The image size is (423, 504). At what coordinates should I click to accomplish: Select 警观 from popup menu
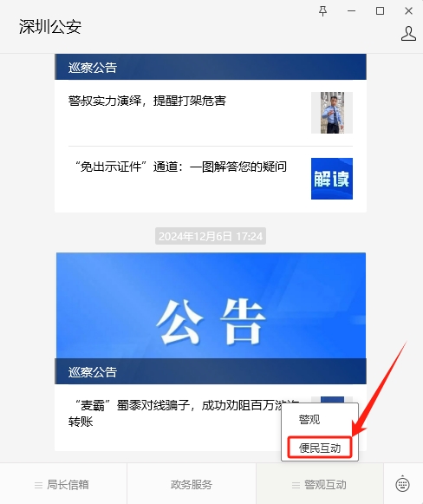point(309,420)
